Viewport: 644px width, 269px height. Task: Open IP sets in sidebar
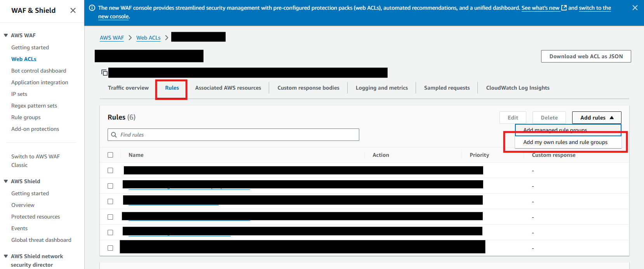coord(19,94)
